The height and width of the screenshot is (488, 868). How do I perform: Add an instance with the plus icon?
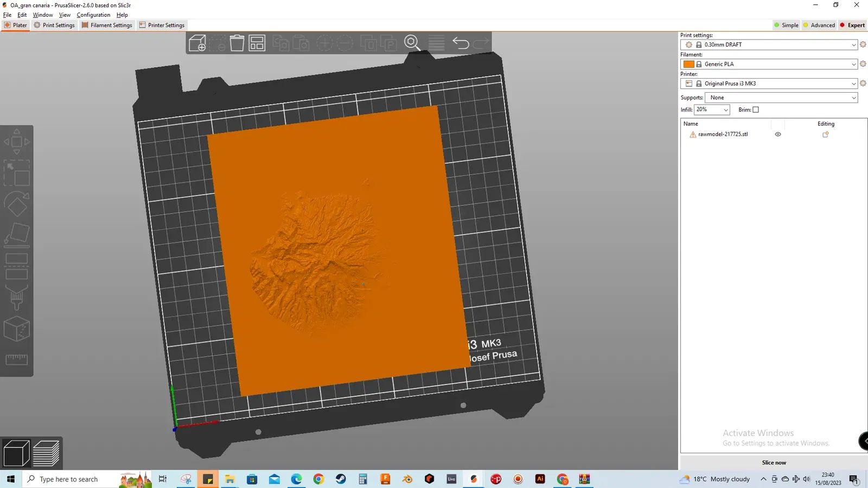[x=324, y=43]
